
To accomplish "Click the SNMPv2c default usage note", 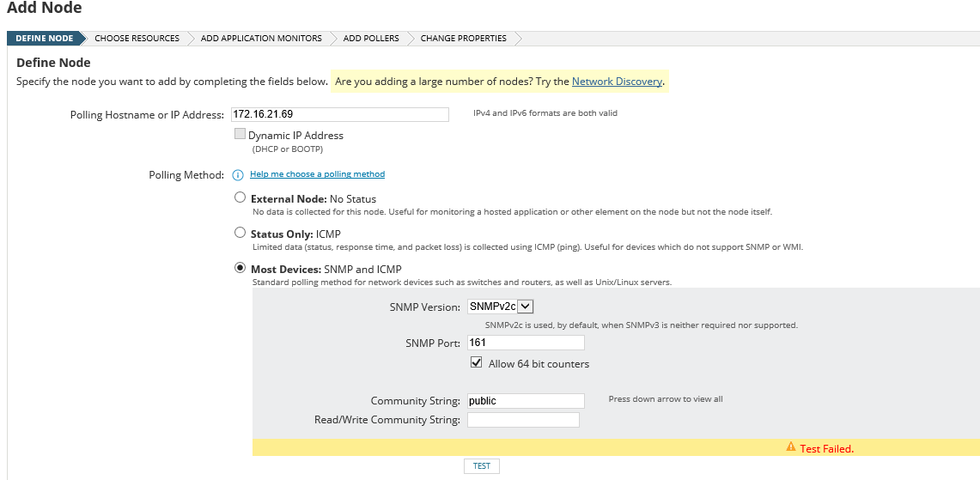I will point(642,325).
